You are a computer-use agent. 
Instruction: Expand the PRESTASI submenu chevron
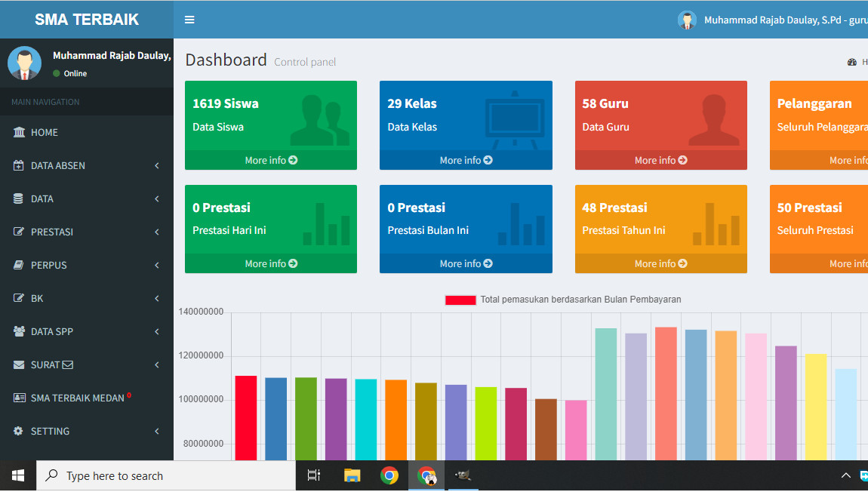coord(157,232)
